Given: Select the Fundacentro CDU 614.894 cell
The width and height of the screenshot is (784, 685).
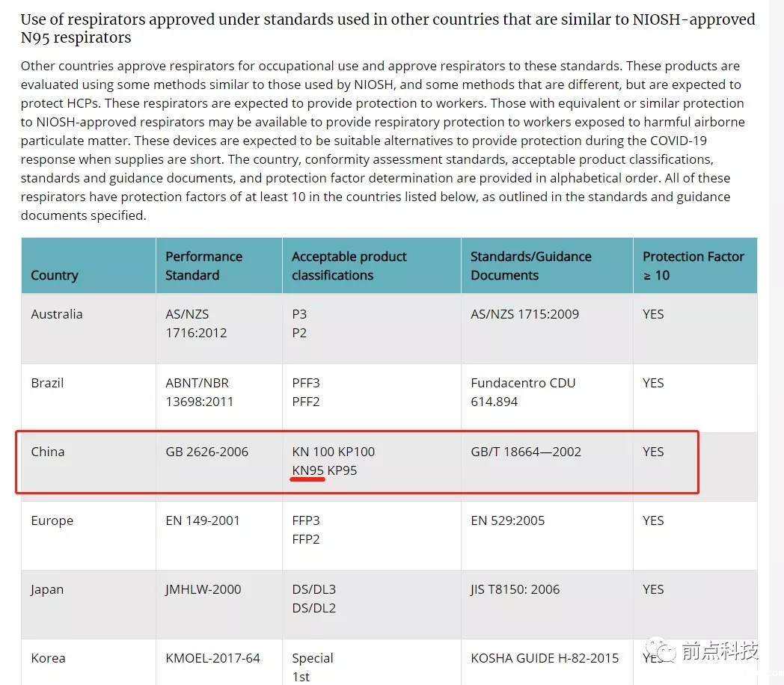Looking at the screenshot, I should (523, 392).
